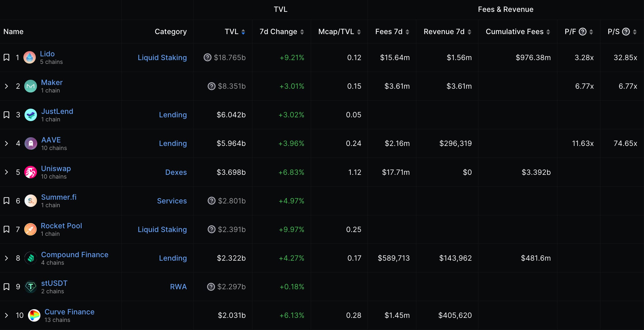Bookmark the JustLend row
644x330 pixels.
pos(6,115)
